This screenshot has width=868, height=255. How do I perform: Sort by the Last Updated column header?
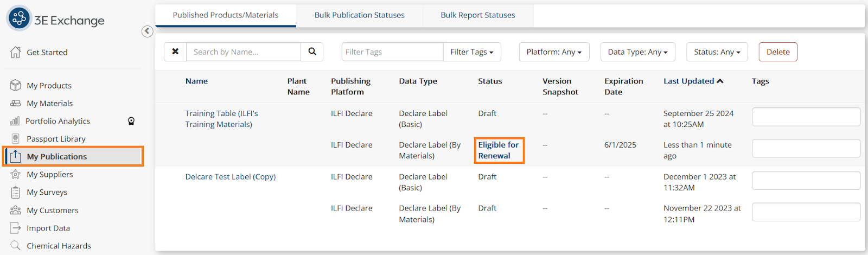(x=689, y=81)
